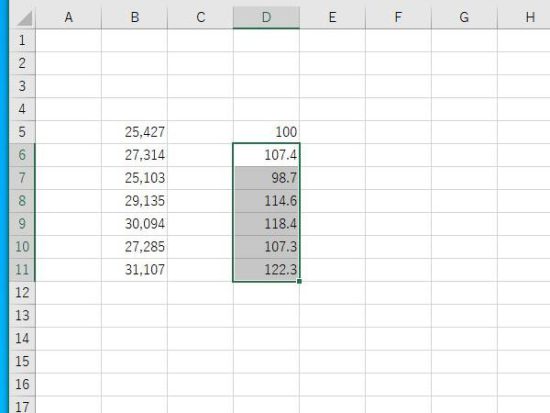Select row 8 header

[22, 201]
